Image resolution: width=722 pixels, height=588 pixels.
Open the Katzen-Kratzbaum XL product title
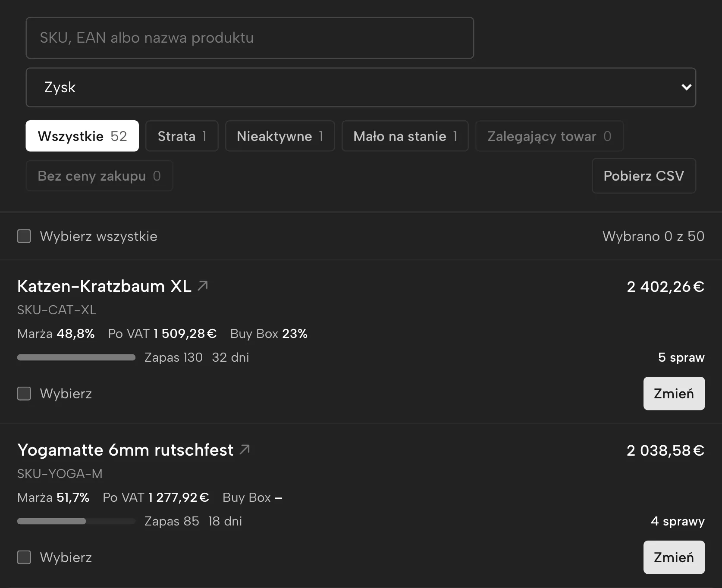(104, 286)
